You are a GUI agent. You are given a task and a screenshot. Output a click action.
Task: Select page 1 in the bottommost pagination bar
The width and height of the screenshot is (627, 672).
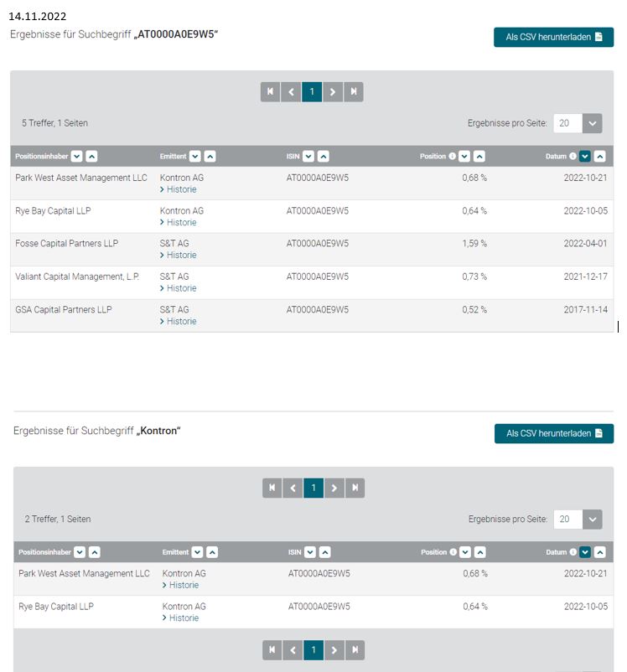point(313,649)
